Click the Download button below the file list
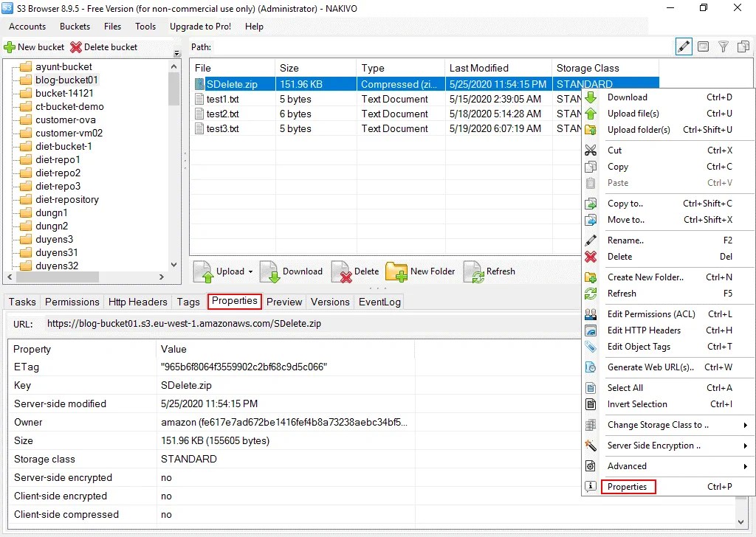The height and width of the screenshot is (537, 756). [x=292, y=271]
